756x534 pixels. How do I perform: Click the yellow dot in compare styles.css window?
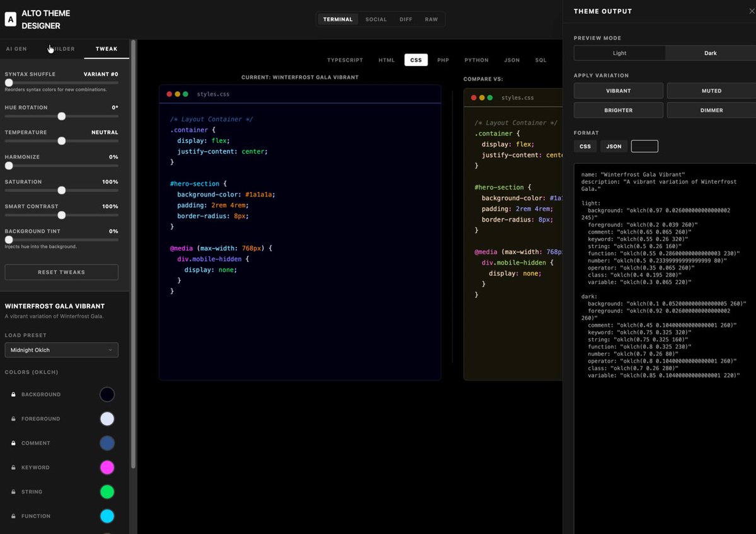pos(482,98)
